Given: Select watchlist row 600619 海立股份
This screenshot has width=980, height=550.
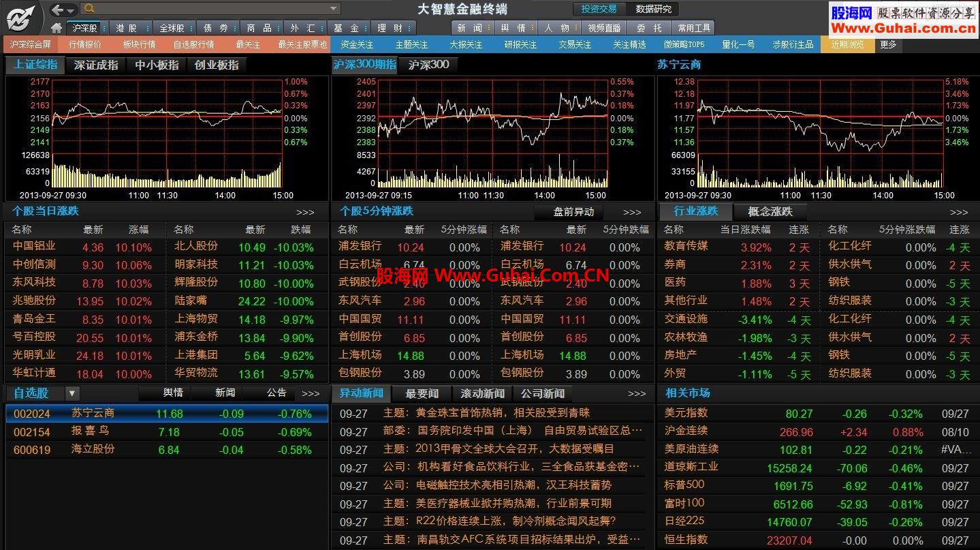Looking at the screenshot, I should pos(167,450).
